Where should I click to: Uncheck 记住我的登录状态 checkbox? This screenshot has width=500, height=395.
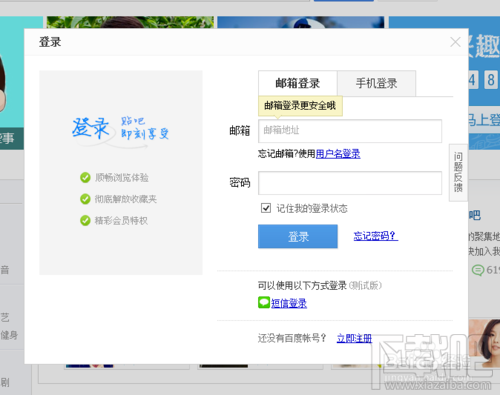pos(266,208)
